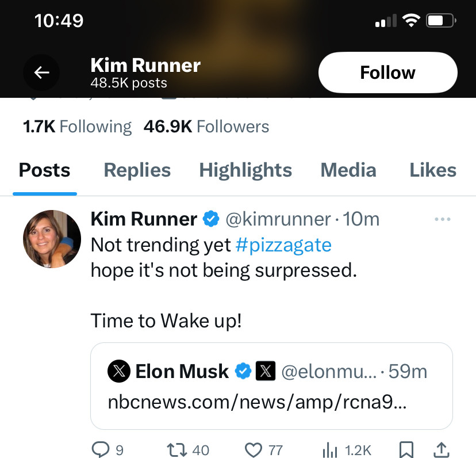This screenshot has height=458, width=476.
Task: Switch to the Highlights tab
Action: click(x=245, y=170)
